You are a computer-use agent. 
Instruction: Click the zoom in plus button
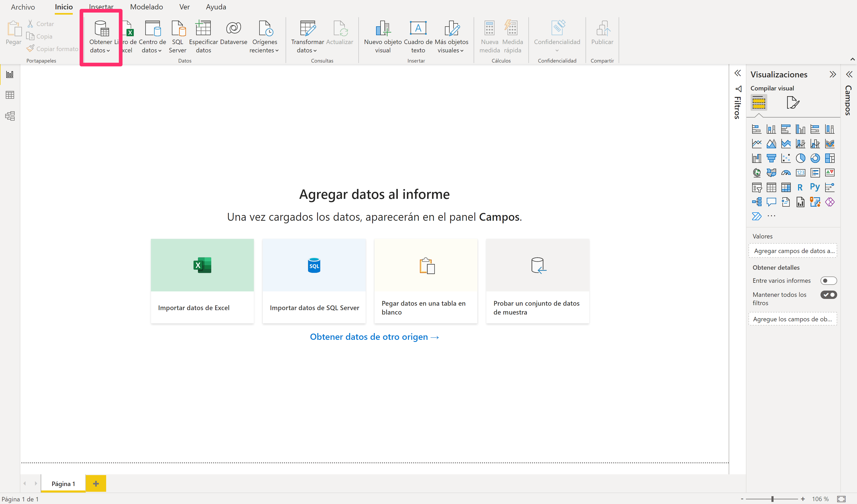tap(803, 499)
